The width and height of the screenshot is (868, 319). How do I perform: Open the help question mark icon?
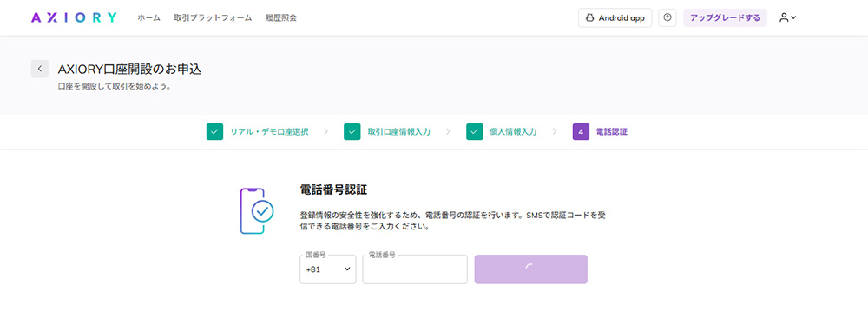click(667, 17)
